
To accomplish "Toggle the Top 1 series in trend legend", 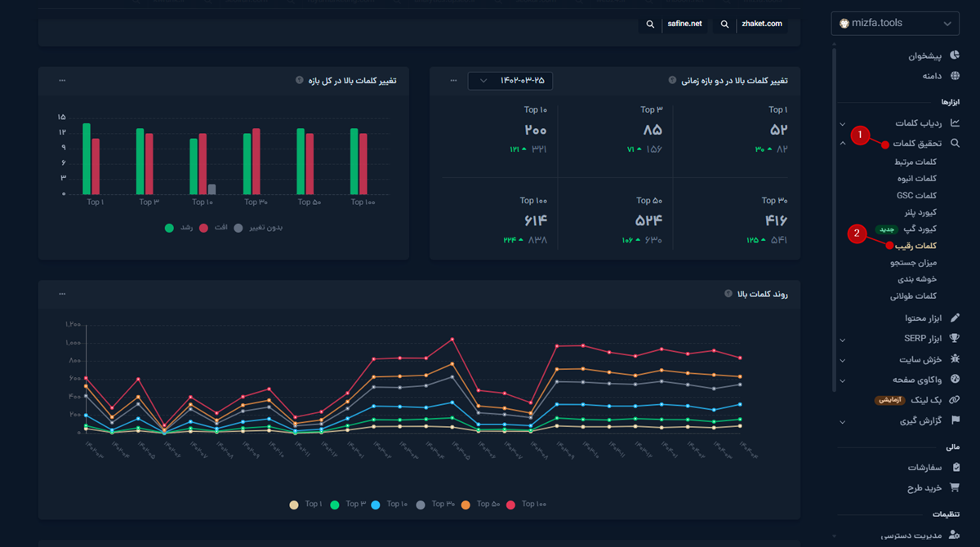I will tap(305, 505).
